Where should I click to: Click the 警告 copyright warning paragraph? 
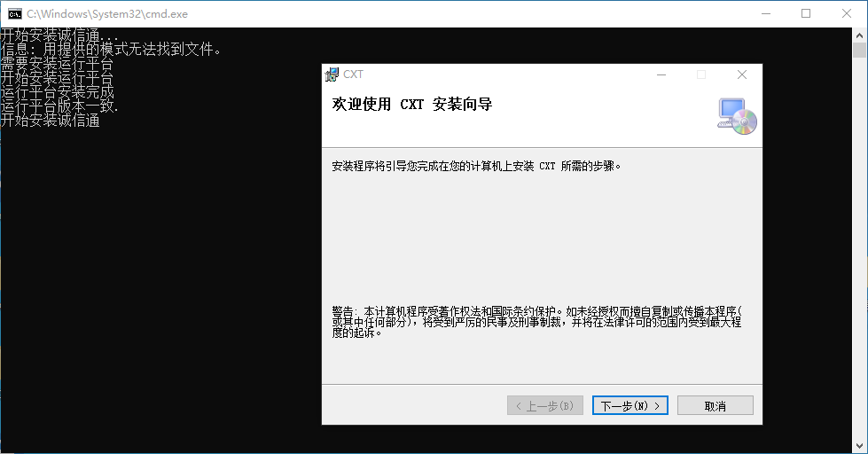click(536, 322)
